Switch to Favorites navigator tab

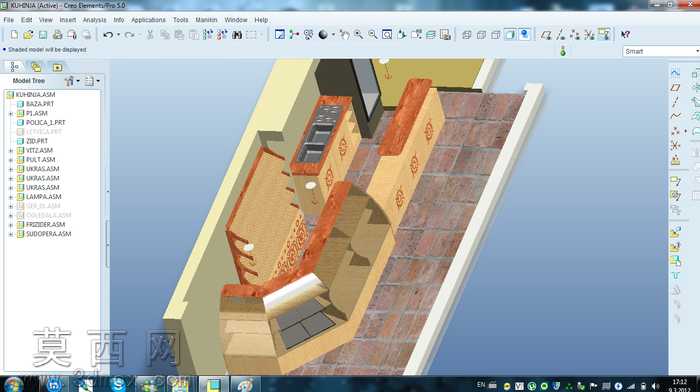(x=57, y=67)
